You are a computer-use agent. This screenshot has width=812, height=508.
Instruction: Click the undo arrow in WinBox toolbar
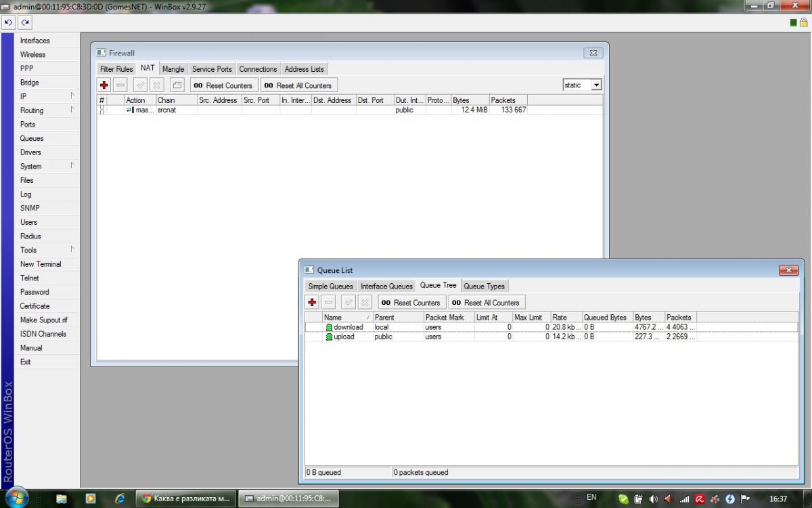(9, 22)
